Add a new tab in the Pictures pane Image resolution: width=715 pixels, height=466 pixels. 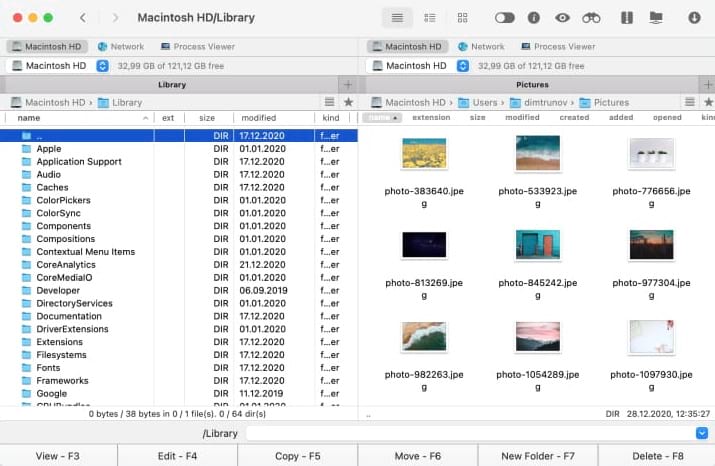point(707,85)
